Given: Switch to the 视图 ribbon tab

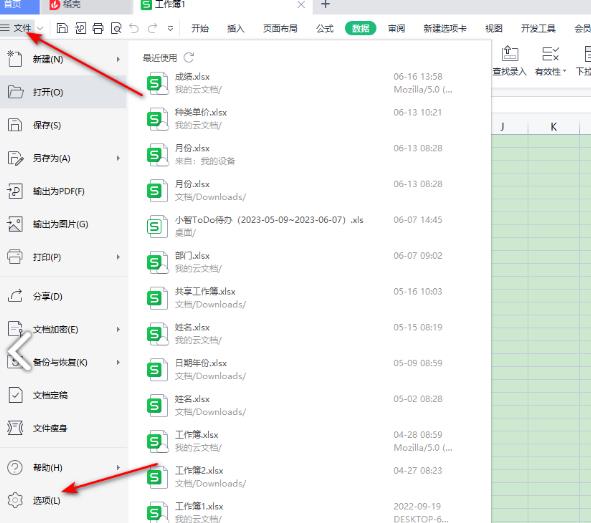Looking at the screenshot, I should [493, 28].
